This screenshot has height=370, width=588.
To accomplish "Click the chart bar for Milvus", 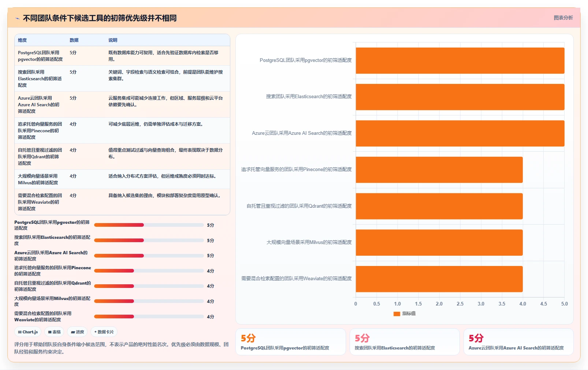I will click(x=439, y=243).
